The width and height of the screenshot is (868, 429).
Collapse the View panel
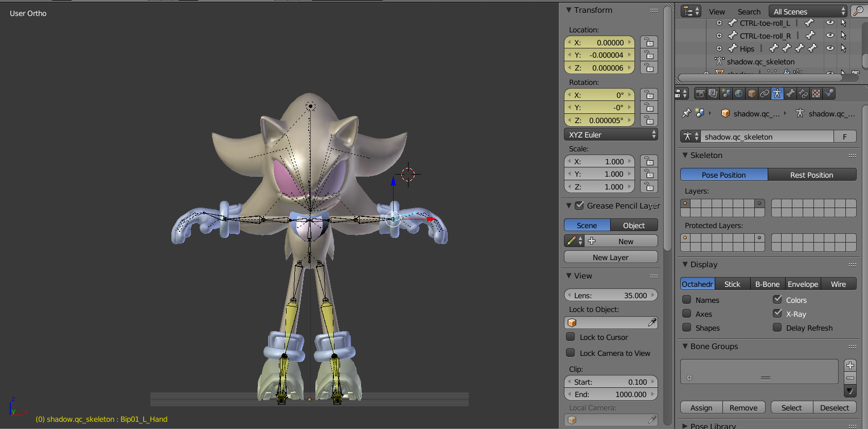pyautogui.click(x=569, y=276)
